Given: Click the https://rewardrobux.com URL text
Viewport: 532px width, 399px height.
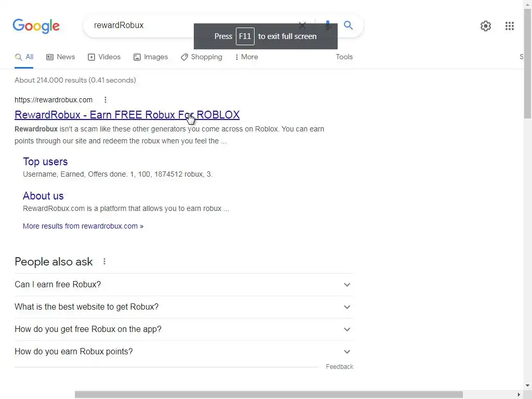Looking at the screenshot, I should click(54, 100).
